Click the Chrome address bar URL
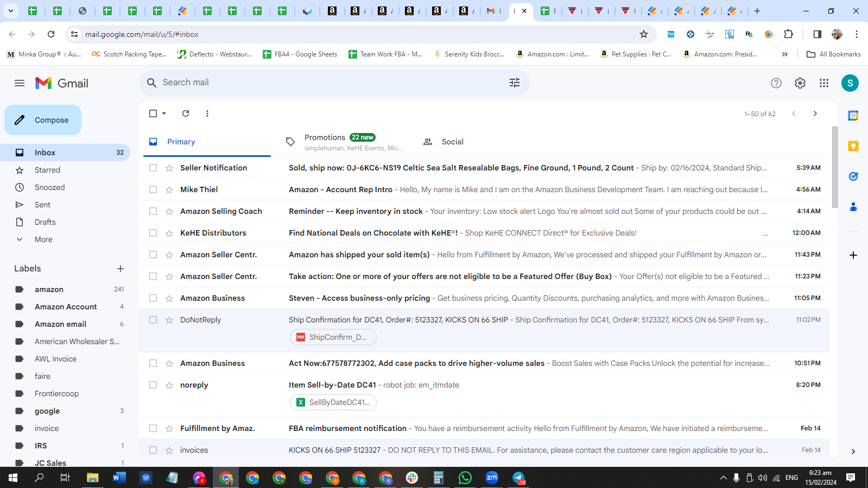The height and width of the screenshot is (488, 868). pos(142,34)
